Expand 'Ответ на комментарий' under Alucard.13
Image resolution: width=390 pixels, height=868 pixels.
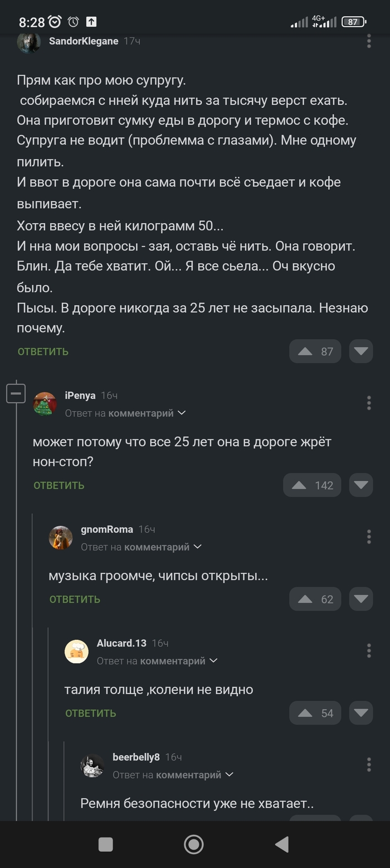(157, 661)
